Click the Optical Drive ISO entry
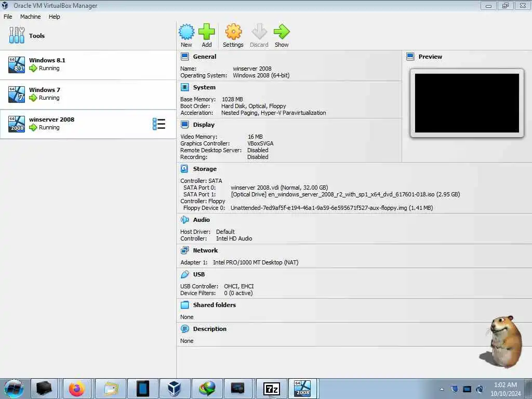 [x=345, y=194]
